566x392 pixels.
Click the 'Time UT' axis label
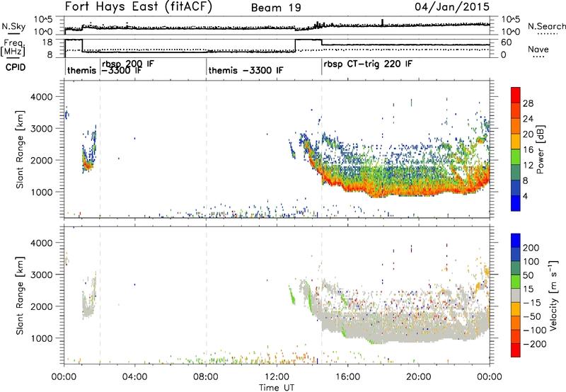277,388
